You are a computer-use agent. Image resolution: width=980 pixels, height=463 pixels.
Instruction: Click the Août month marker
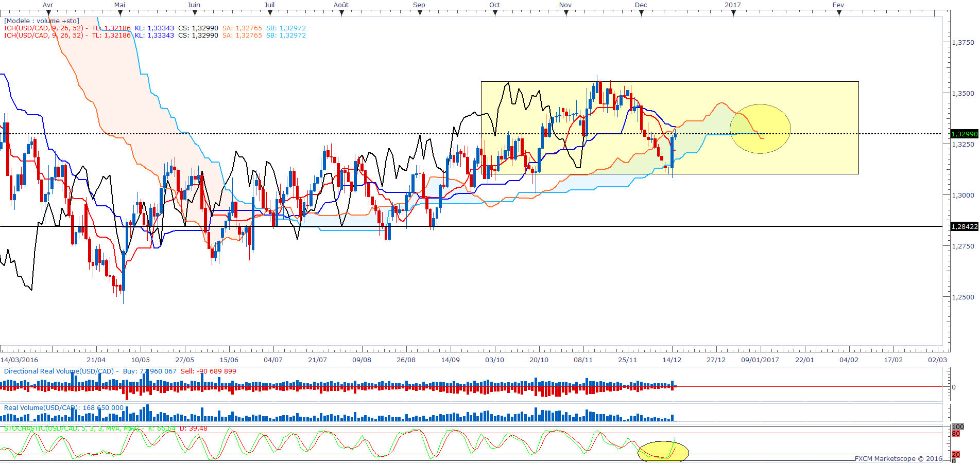(x=341, y=5)
